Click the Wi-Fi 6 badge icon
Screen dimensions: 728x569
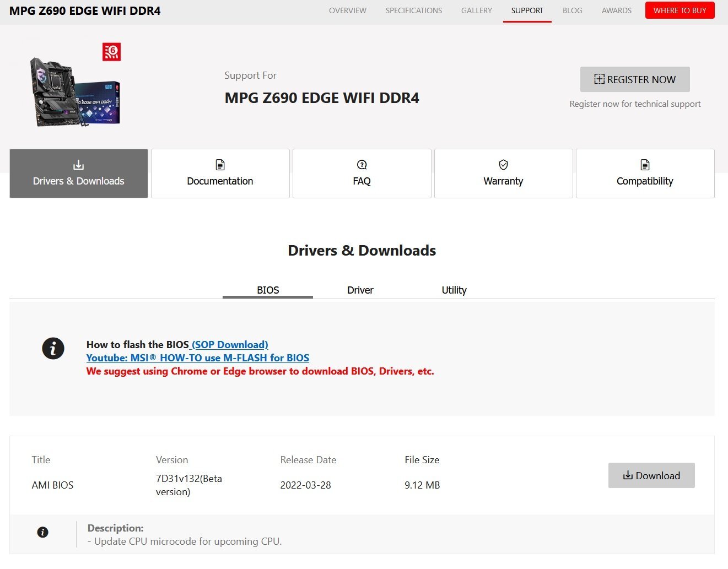(111, 52)
